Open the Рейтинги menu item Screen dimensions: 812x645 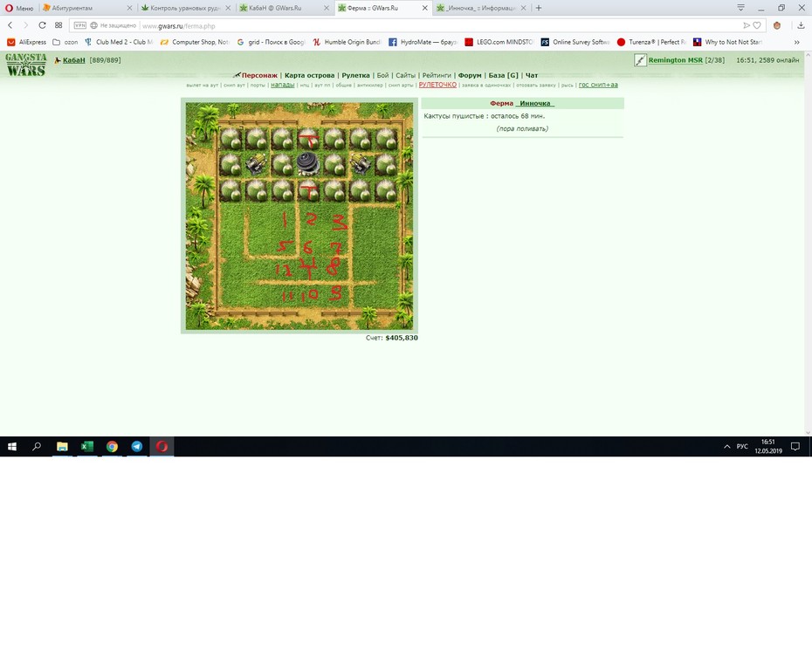[437, 75]
